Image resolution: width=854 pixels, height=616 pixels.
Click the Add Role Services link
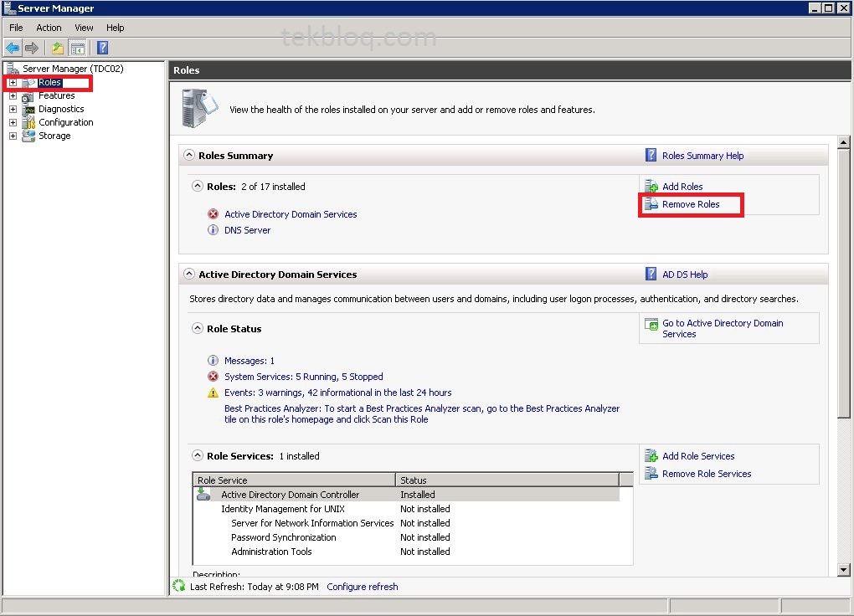point(698,456)
